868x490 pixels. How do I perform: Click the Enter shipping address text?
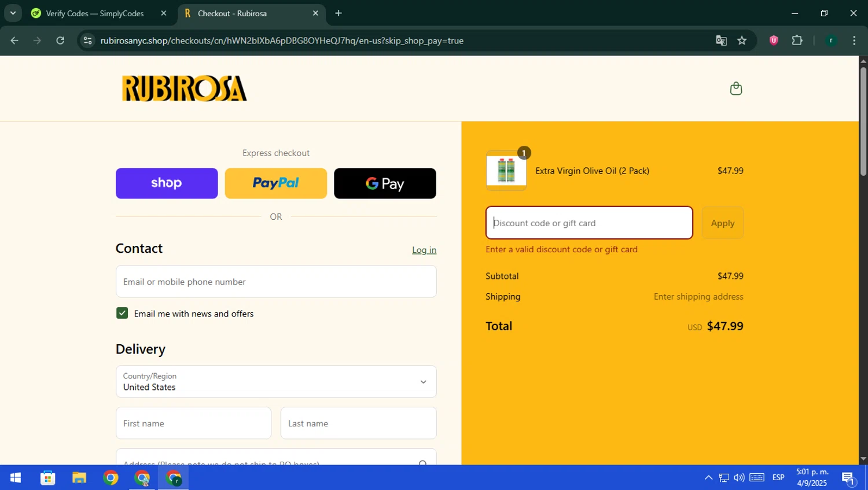pos(698,297)
